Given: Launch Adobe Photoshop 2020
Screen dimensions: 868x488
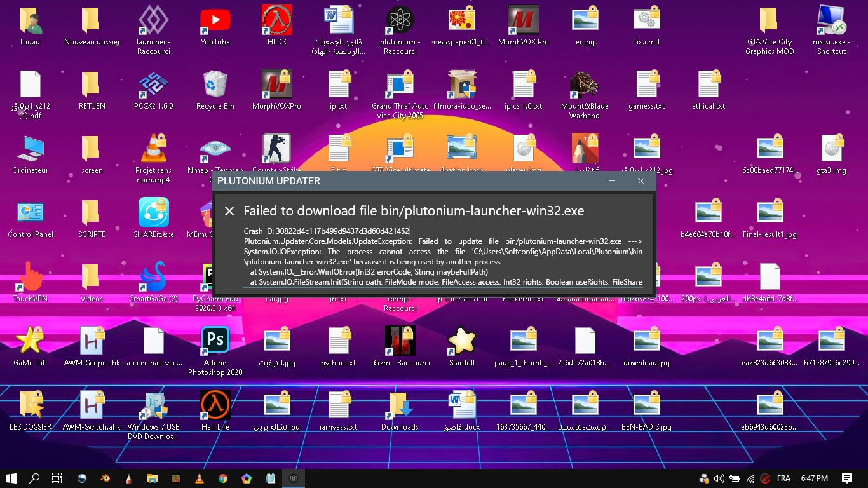Looking at the screenshot, I should click(x=215, y=351).
